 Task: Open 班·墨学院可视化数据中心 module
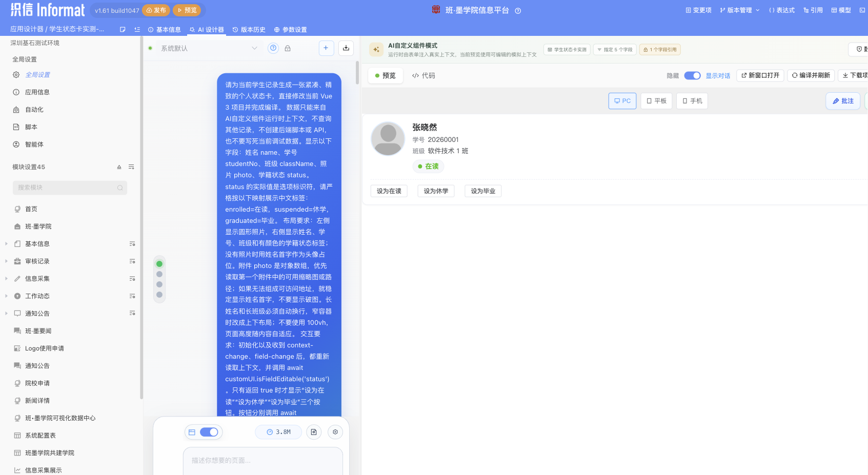pos(60,418)
